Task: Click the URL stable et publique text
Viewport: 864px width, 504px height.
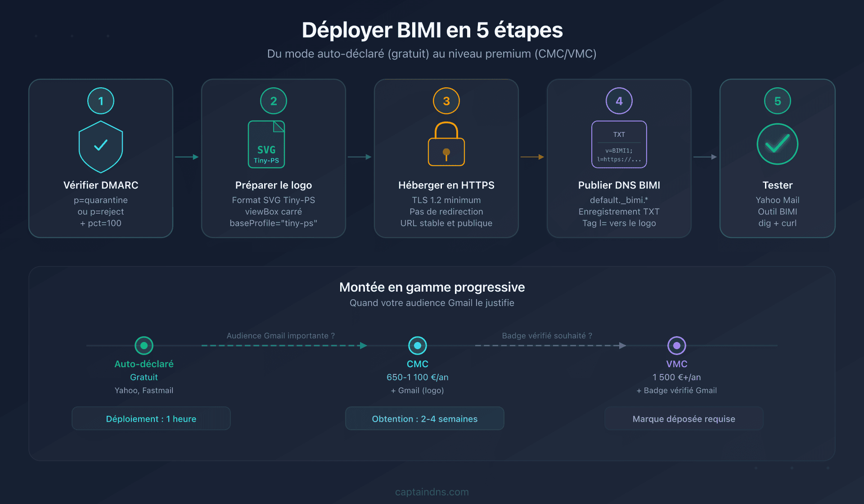Action: [x=446, y=223]
